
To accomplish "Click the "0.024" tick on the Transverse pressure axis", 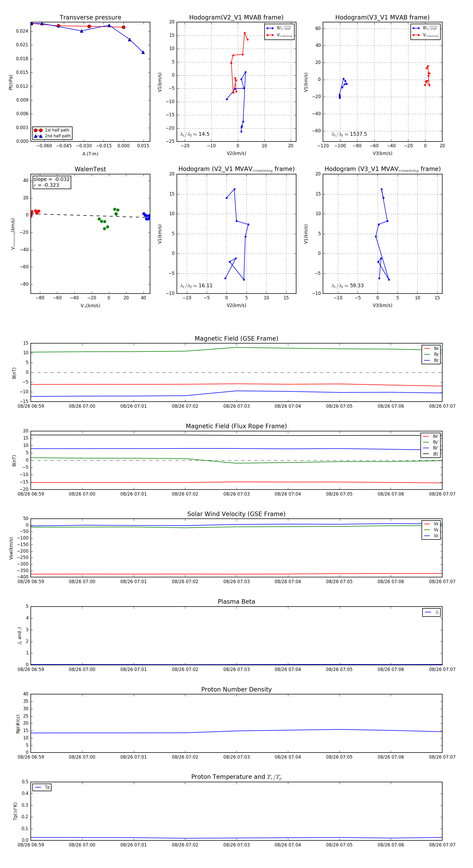I will point(22,31).
